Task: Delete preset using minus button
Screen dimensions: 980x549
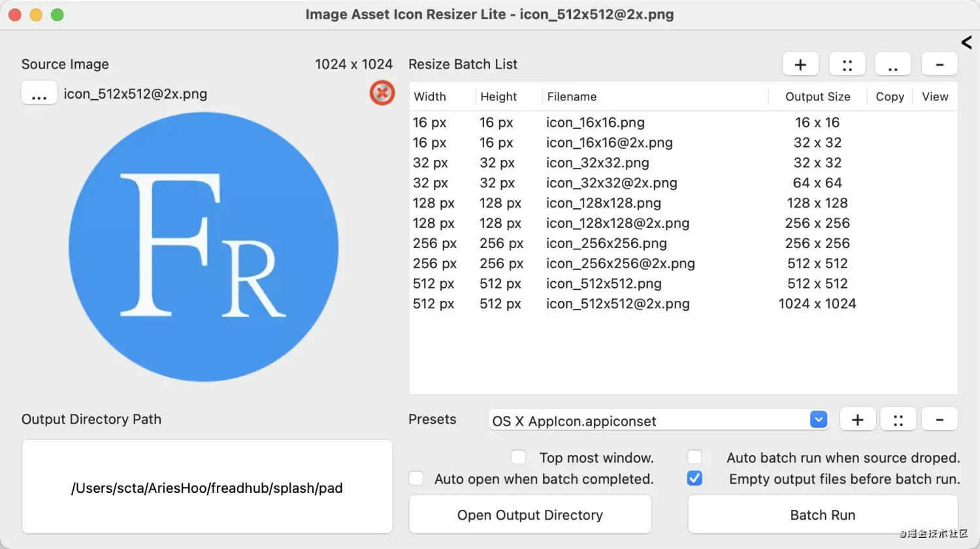Action: click(939, 420)
